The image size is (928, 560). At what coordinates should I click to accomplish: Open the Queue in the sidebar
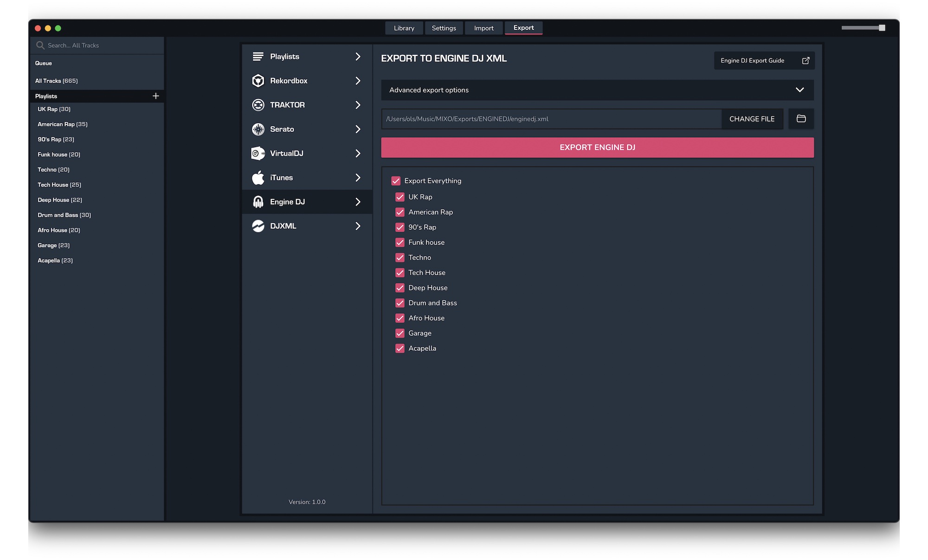point(44,63)
